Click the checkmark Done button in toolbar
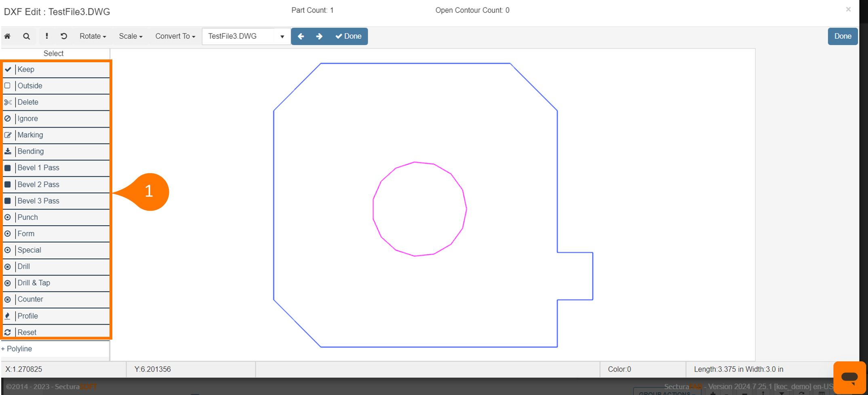The image size is (868, 395). click(348, 36)
